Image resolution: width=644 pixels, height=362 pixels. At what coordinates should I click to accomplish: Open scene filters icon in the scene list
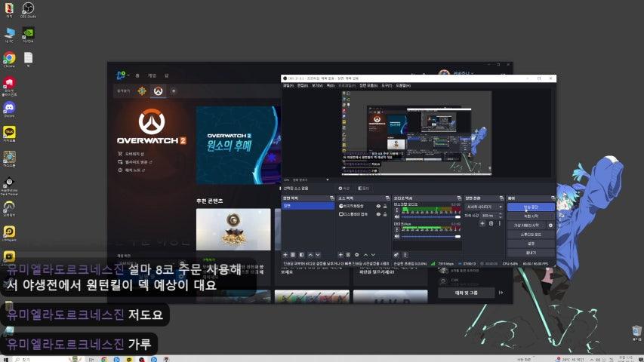click(301, 255)
